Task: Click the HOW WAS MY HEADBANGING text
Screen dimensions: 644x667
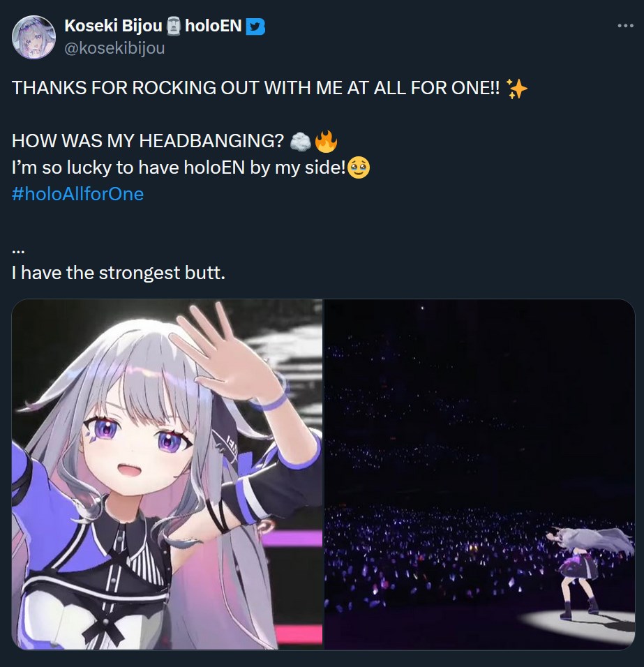Action: [x=148, y=141]
